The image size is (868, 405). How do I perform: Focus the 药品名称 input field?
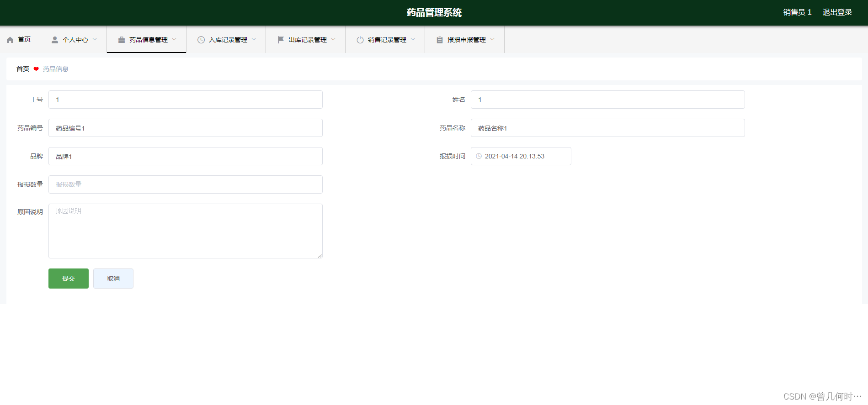click(608, 128)
